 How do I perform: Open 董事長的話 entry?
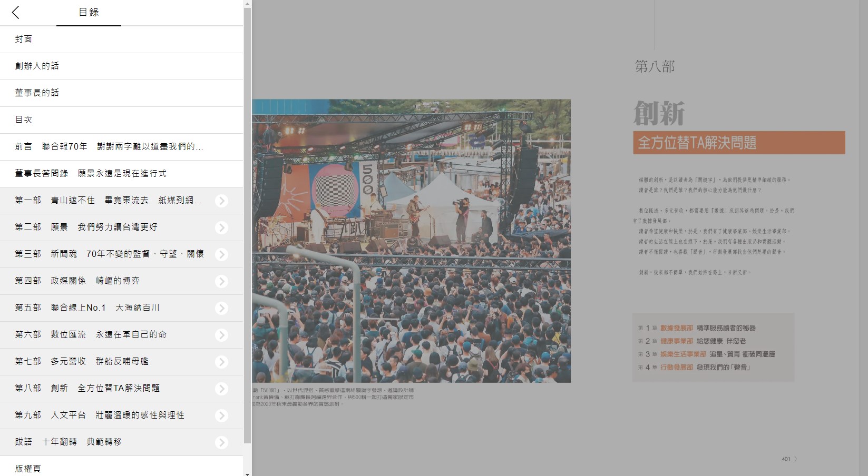(x=37, y=93)
